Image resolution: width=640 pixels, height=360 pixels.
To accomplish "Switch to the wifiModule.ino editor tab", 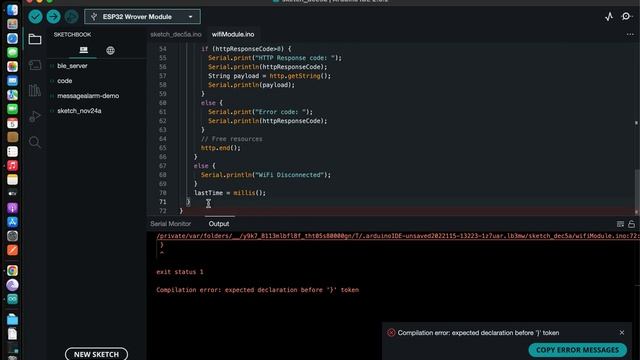I will tap(233, 34).
